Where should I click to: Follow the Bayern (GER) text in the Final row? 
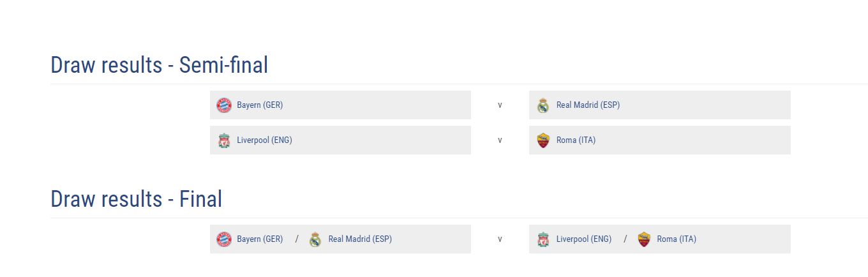coord(260,239)
